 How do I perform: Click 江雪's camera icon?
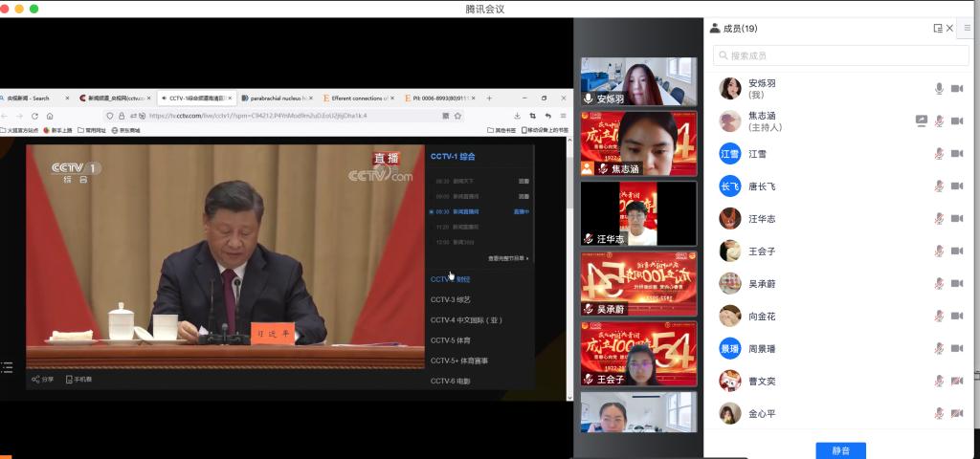[957, 154]
